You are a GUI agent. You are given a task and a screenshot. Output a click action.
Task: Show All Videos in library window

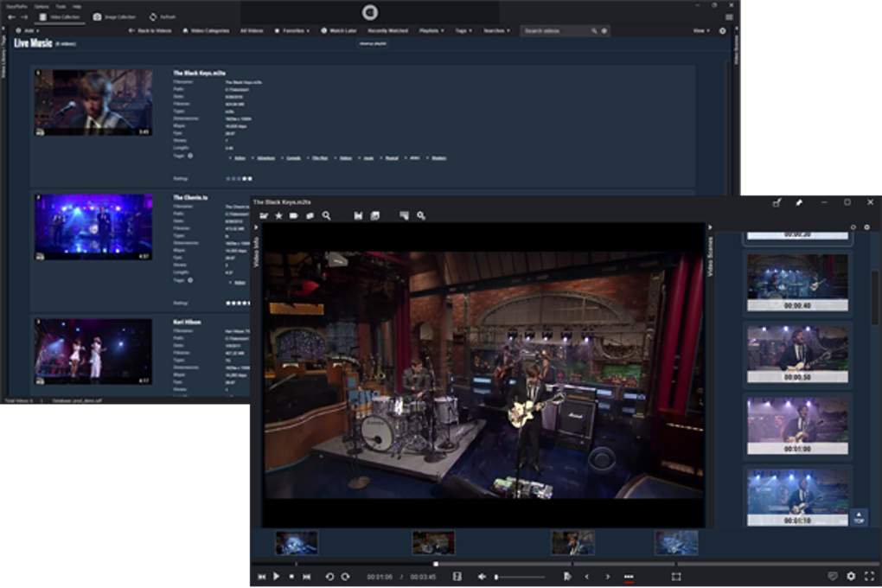(252, 31)
